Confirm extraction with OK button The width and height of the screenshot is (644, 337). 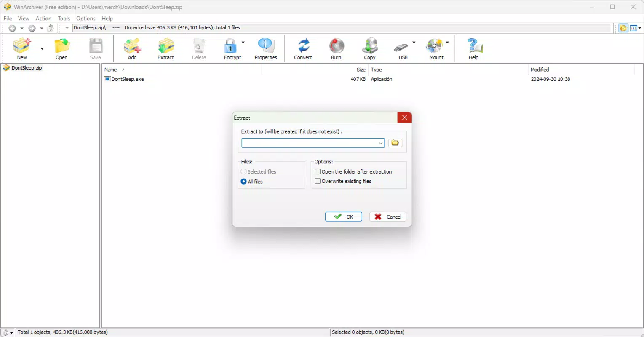344,217
